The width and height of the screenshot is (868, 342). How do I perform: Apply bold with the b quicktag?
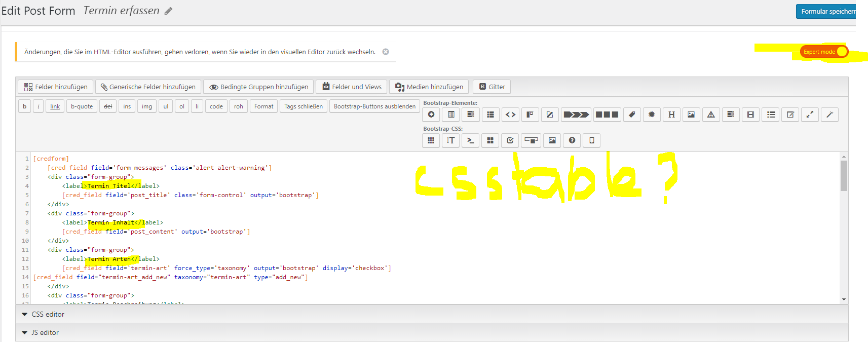pyautogui.click(x=24, y=106)
